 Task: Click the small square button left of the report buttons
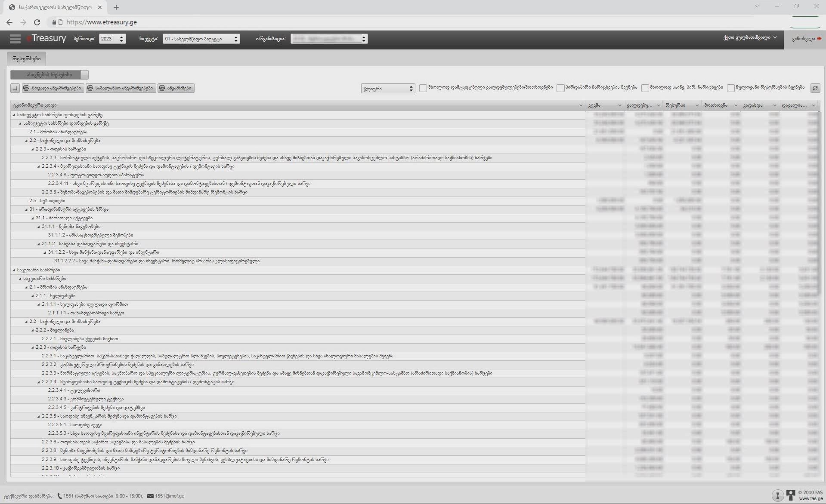click(15, 88)
